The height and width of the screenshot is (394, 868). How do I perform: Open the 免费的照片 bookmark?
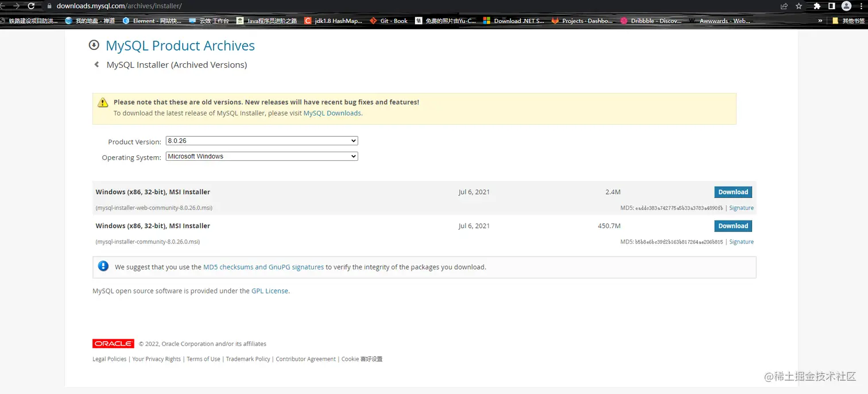tap(445, 21)
